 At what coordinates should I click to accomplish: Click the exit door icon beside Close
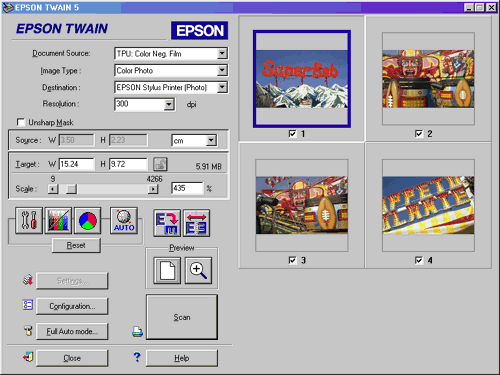point(28,357)
